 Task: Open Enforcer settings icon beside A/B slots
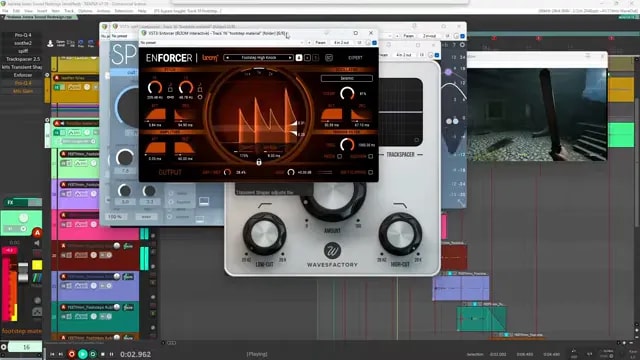click(329, 58)
